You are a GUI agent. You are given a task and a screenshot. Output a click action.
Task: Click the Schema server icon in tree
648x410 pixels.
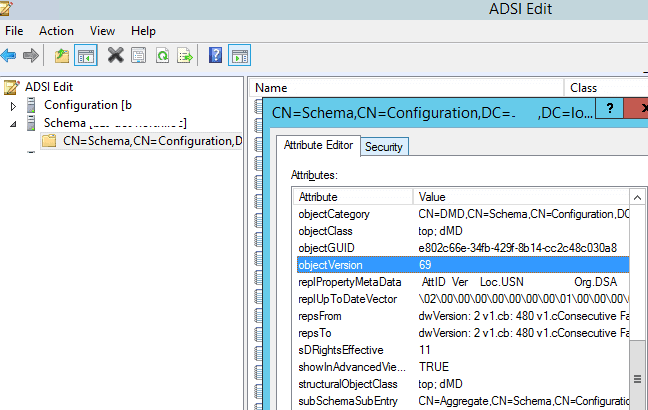tap(31, 123)
